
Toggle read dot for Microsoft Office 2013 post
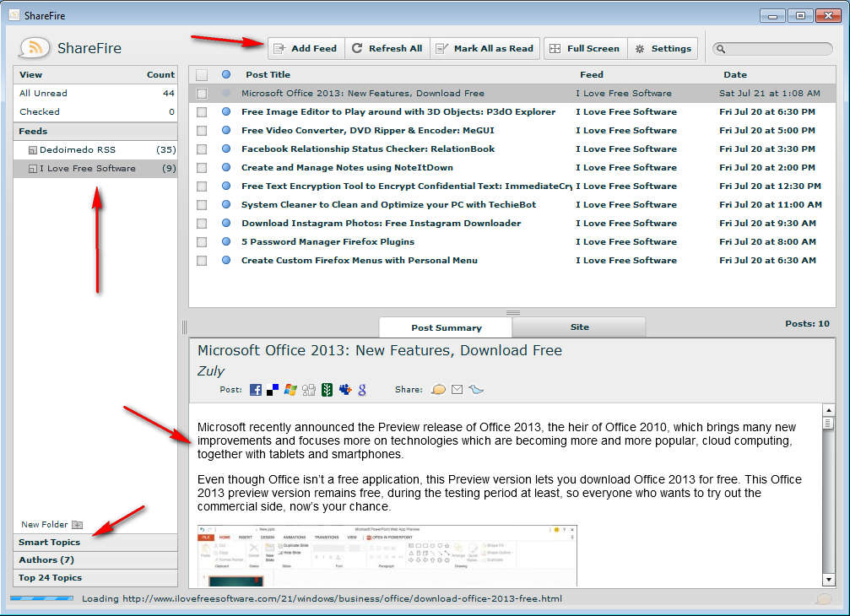click(226, 93)
